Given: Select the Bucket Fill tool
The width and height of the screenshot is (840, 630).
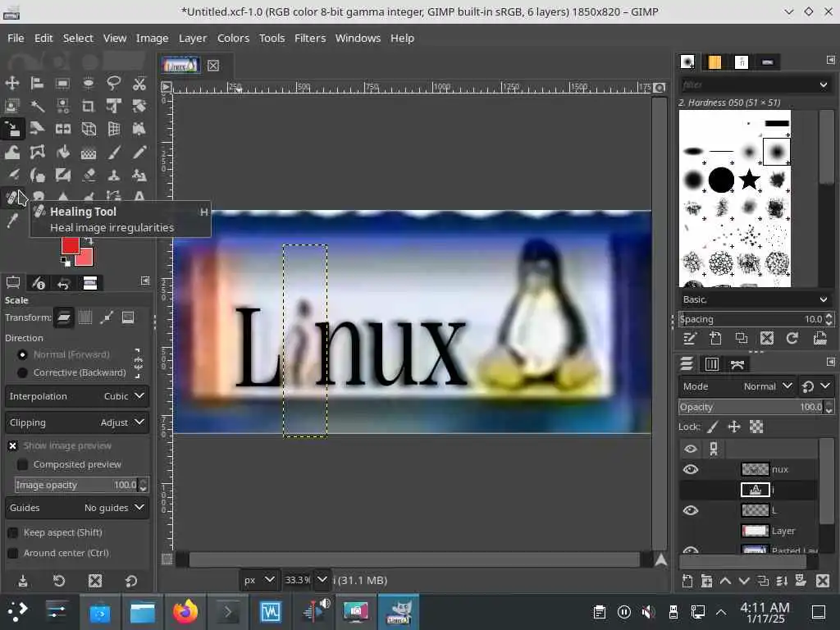Looking at the screenshot, I should [x=62, y=153].
